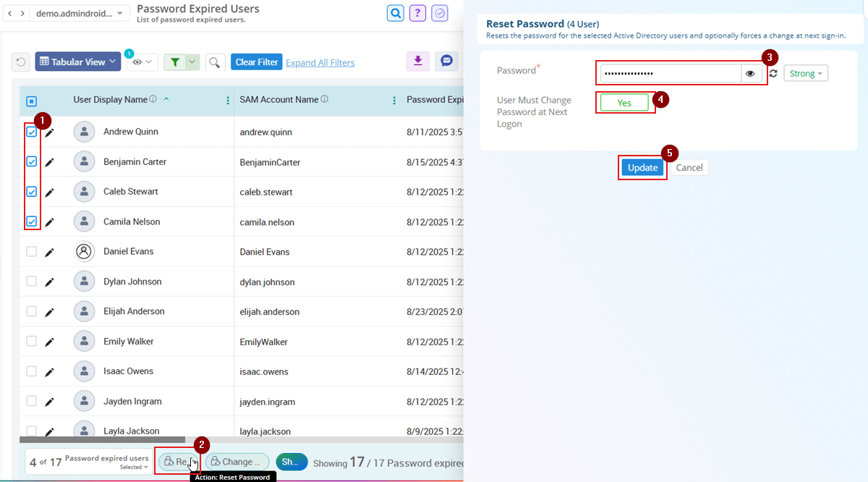This screenshot has width=868, height=482.
Task: Click the purple Help question mark icon
Action: click(417, 13)
